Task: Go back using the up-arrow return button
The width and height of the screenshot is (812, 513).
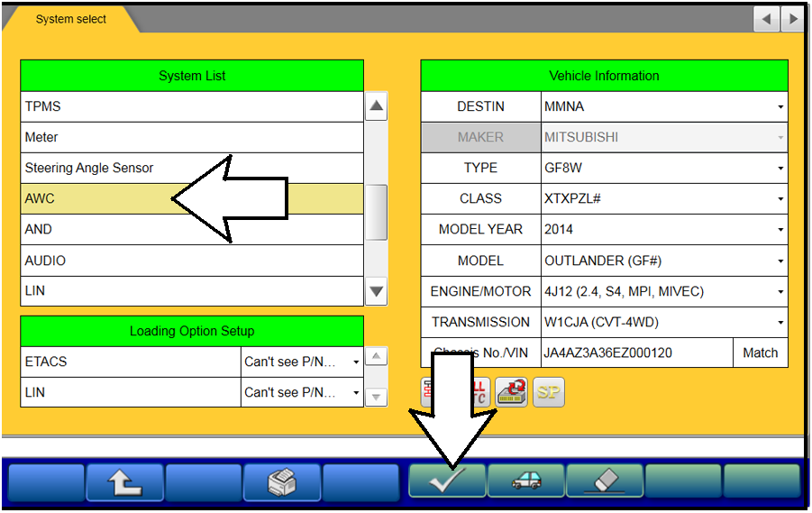Action: [x=125, y=481]
